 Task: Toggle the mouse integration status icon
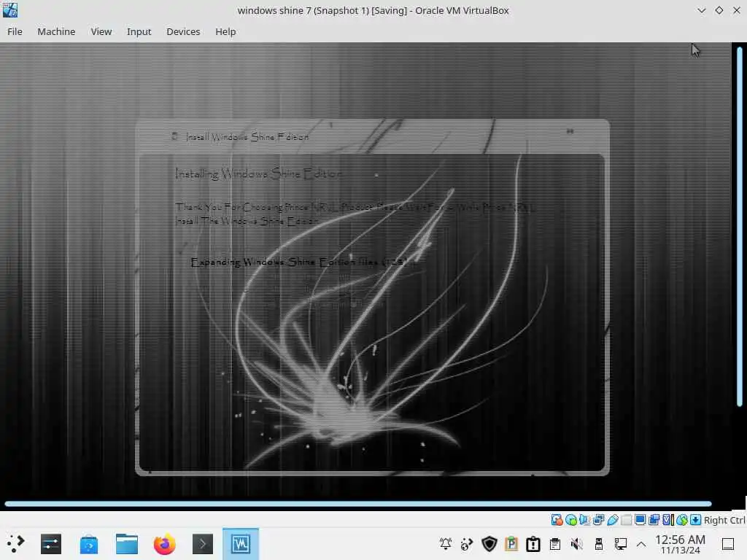tap(682, 520)
